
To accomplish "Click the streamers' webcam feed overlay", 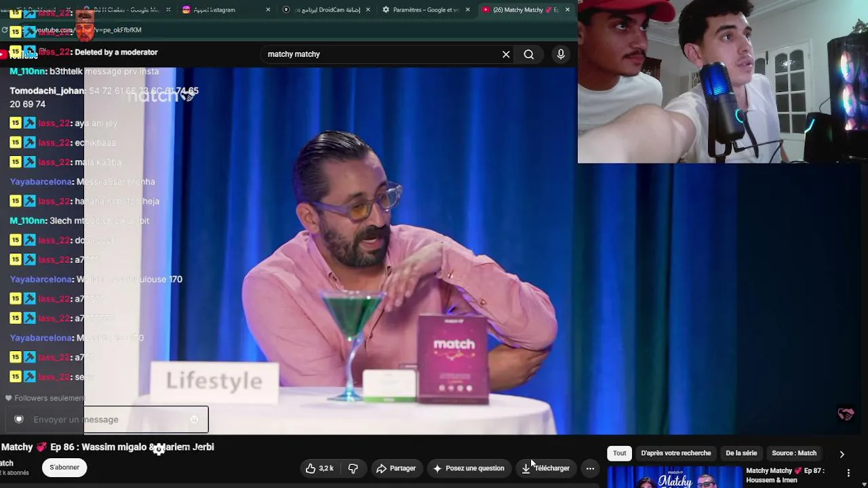I will [x=723, y=81].
